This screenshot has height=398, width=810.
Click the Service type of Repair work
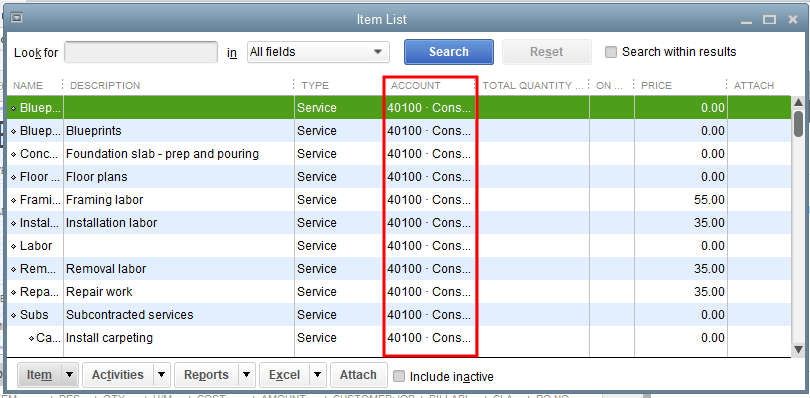pos(317,292)
